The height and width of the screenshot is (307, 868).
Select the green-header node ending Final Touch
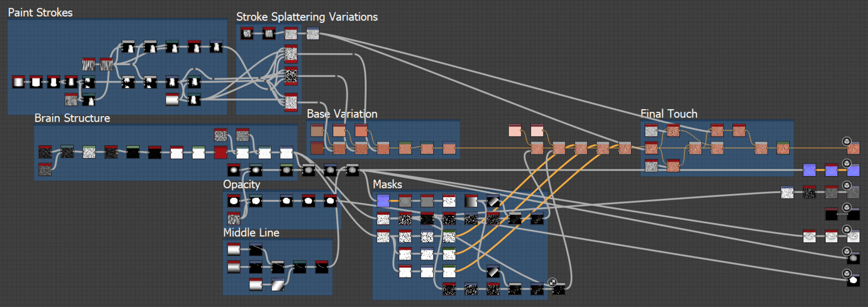pos(782,147)
